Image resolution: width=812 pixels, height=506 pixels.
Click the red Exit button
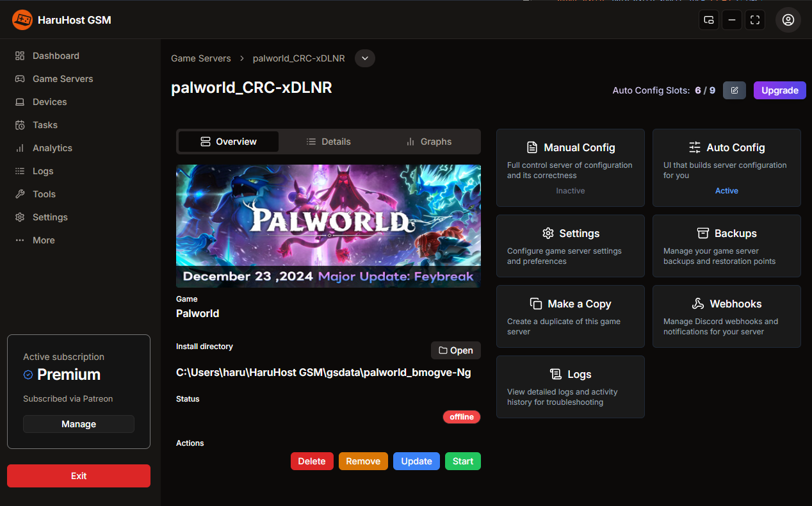point(79,476)
